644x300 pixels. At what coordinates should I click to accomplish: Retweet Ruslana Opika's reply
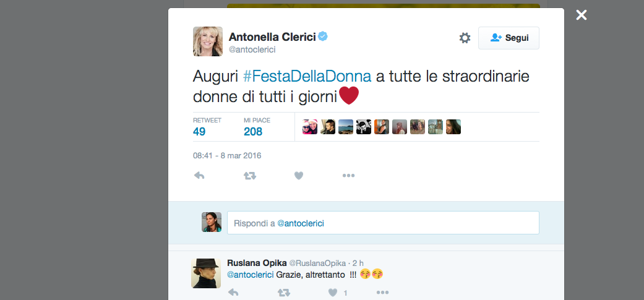[x=283, y=293]
